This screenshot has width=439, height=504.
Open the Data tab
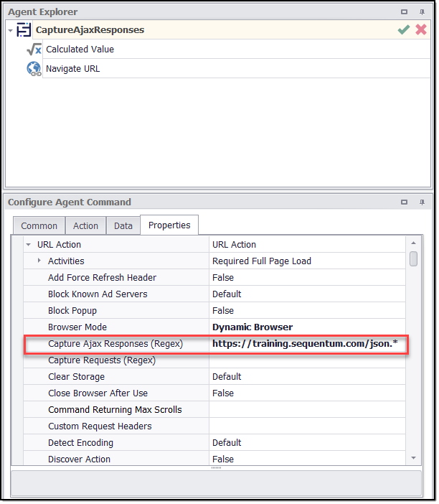click(x=123, y=225)
